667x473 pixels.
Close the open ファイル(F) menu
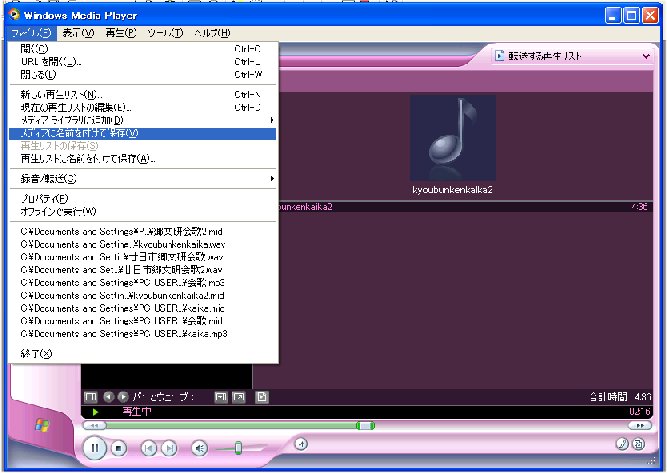pos(31,33)
